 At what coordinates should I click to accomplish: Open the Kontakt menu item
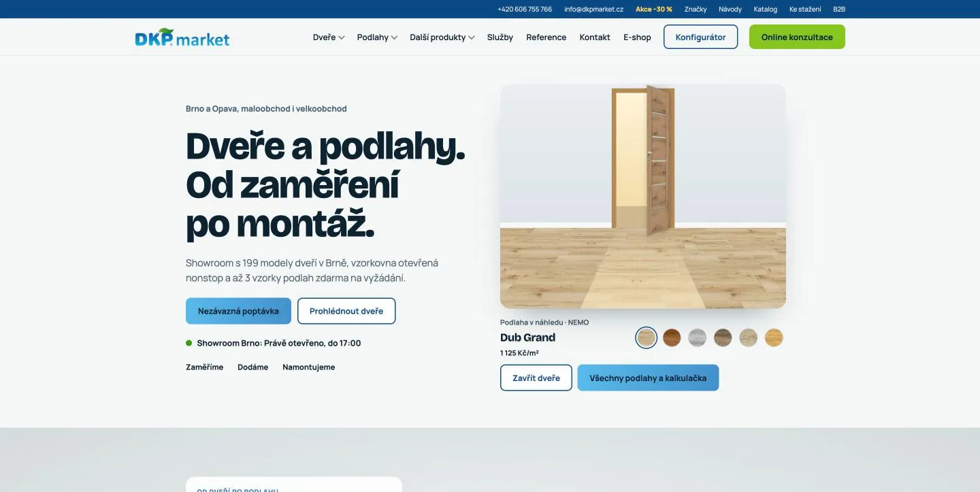[x=595, y=37]
